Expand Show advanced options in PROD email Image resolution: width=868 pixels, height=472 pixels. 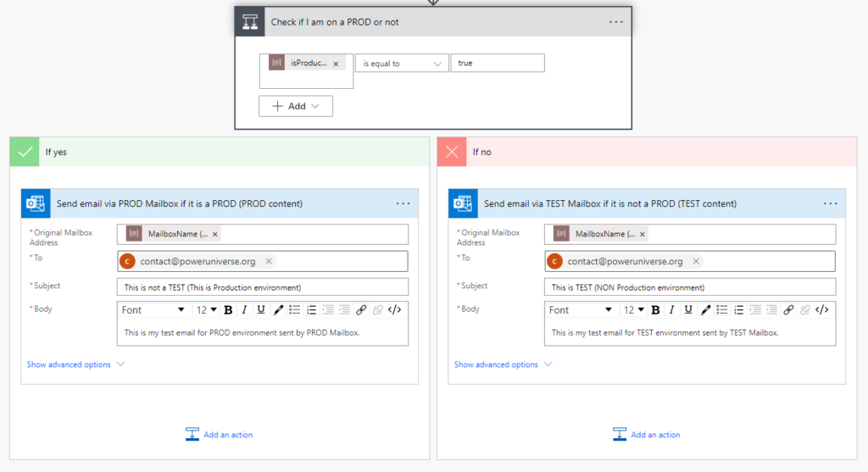point(75,364)
